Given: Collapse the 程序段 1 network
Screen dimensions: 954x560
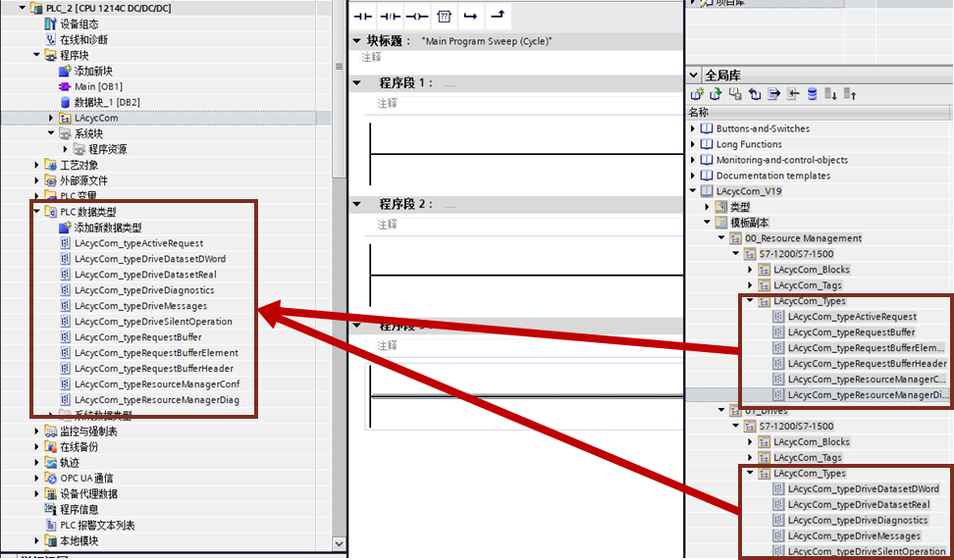Looking at the screenshot, I should click(357, 83).
